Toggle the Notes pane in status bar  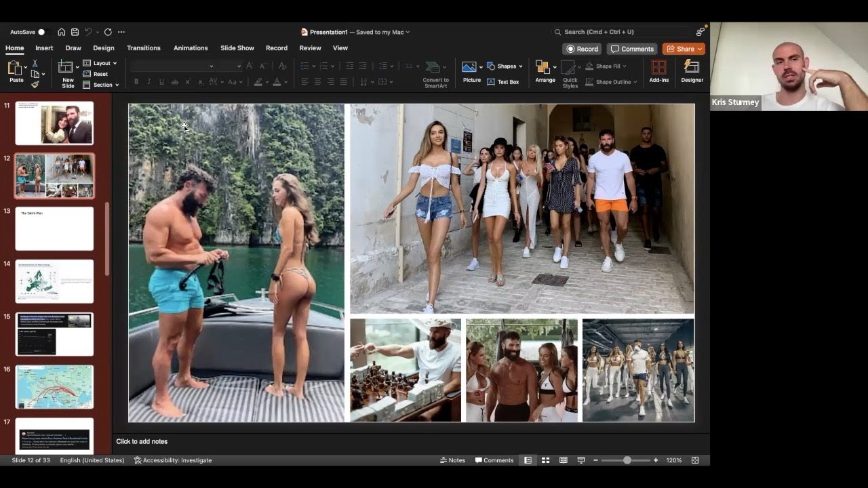(453, 460)
